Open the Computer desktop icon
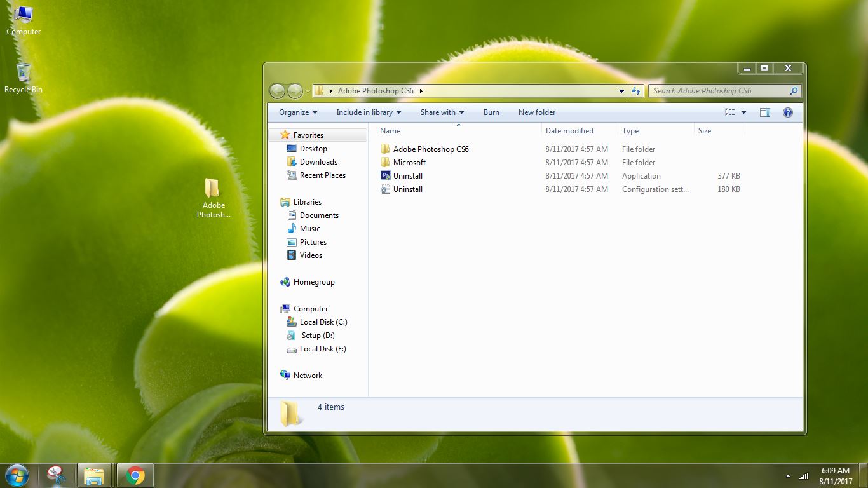Screen dimensions: 868x488 24,20
